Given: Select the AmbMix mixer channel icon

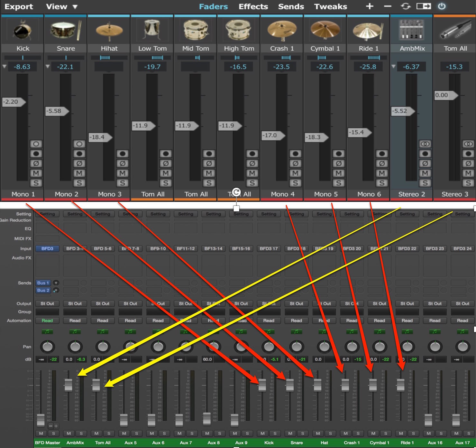Looking at the screenshot, I should point(412,31).
